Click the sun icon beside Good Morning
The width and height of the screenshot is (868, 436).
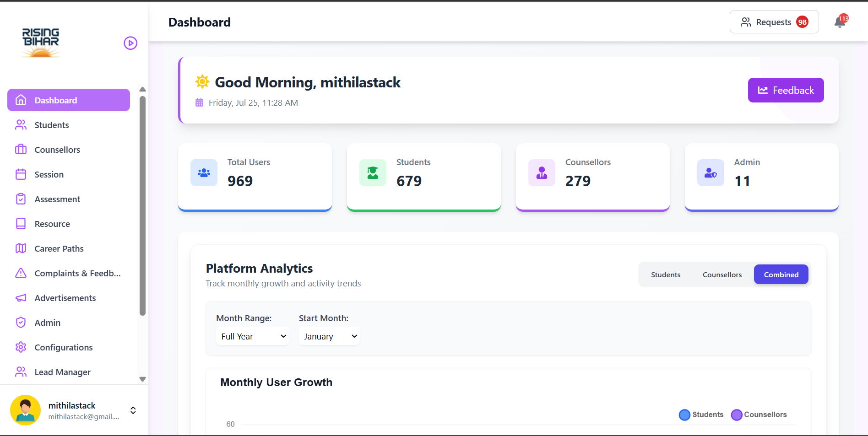202,81
